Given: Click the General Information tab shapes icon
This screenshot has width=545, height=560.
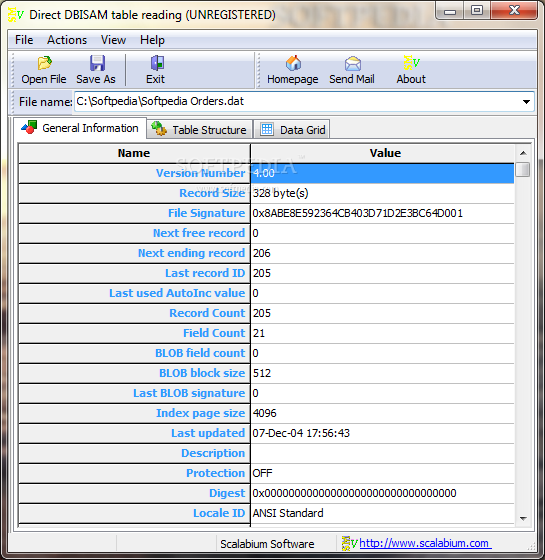Looking at the screenshot, I should tap(29, 128).
